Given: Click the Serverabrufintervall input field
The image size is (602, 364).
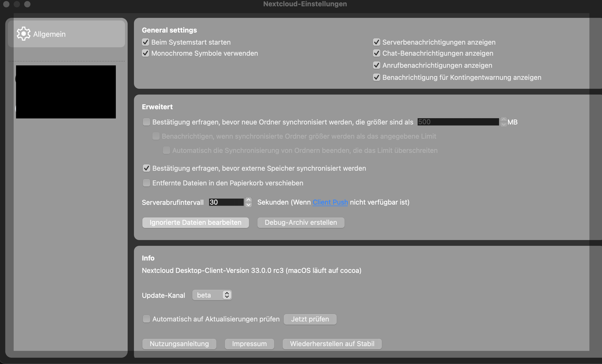Looking at the screenshot, I should 226,202.
